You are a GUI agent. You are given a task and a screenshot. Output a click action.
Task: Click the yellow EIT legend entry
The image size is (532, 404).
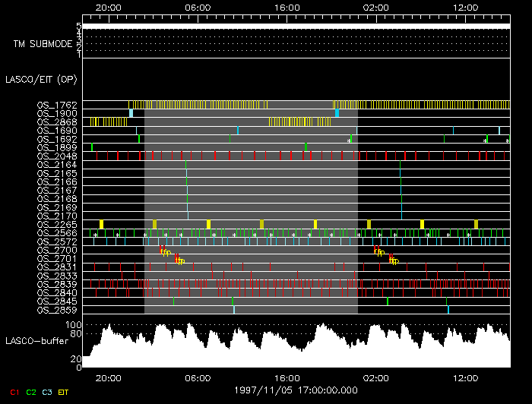point(63,393)
